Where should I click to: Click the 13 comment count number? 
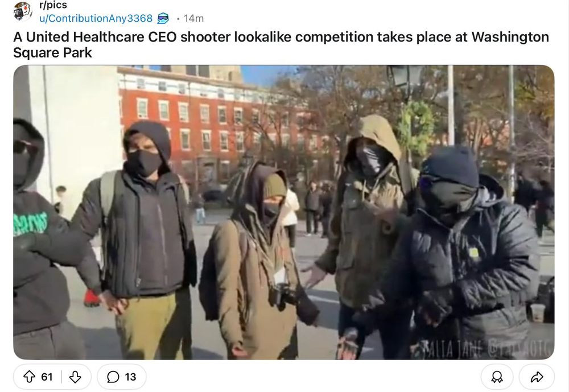130,377
